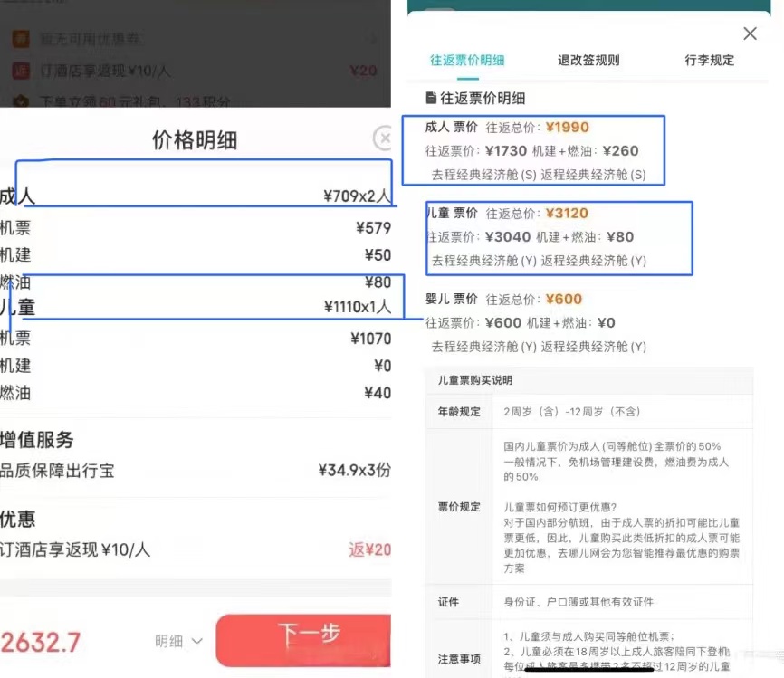
Task: Close the 价格明细 price detail popup
Action: point(383,138)
